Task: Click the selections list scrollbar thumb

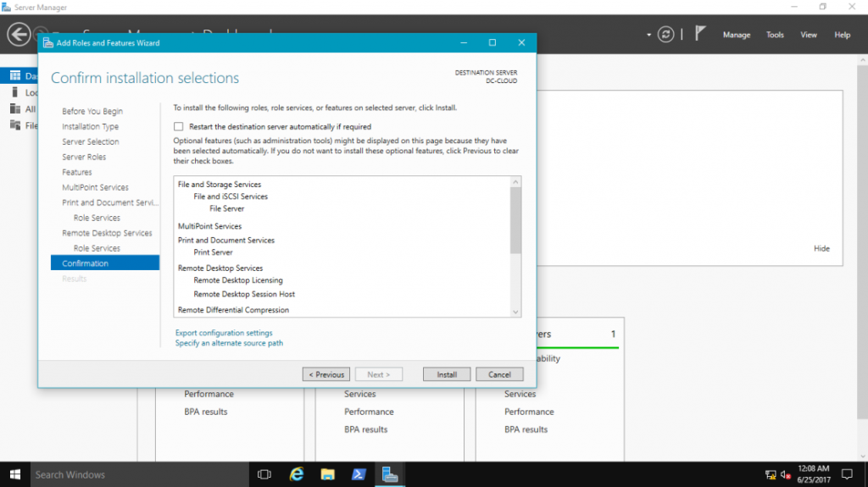Action: click(x=515, y=220)
